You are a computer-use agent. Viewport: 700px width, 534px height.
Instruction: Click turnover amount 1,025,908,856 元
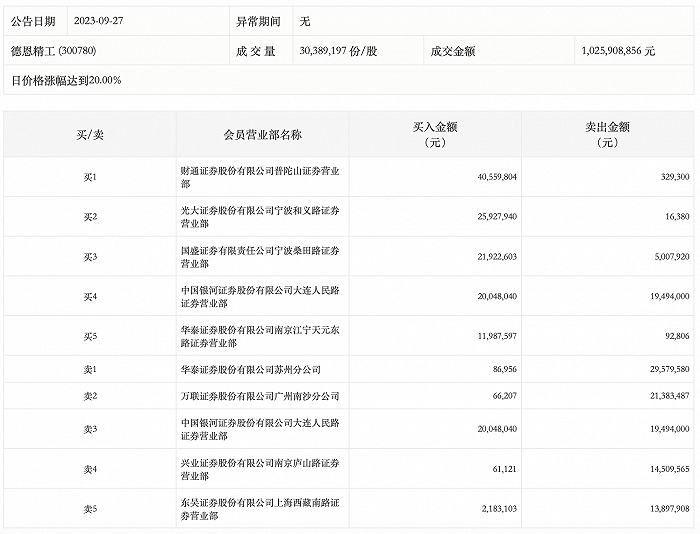click(x=618, y=51)
